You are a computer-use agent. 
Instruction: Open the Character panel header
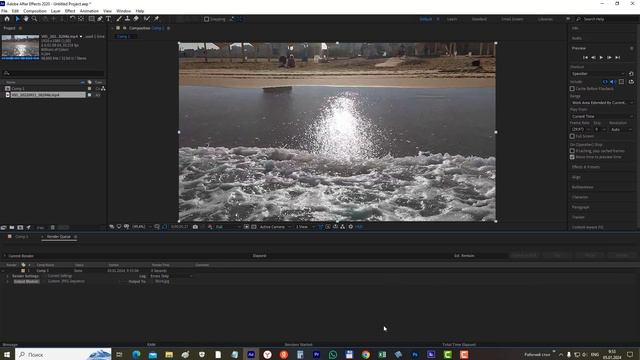click(x=580, y=197)
